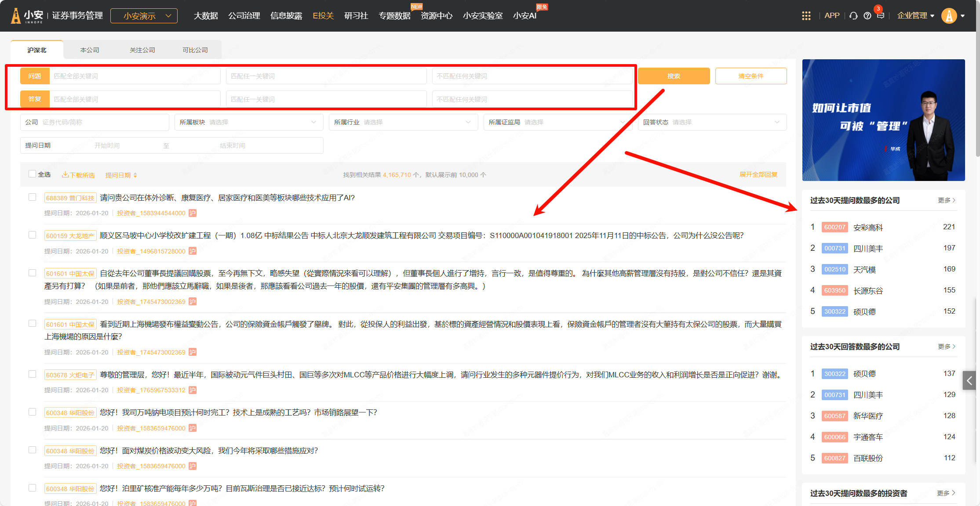Click the side panel collapse arrow

[969, 380]
